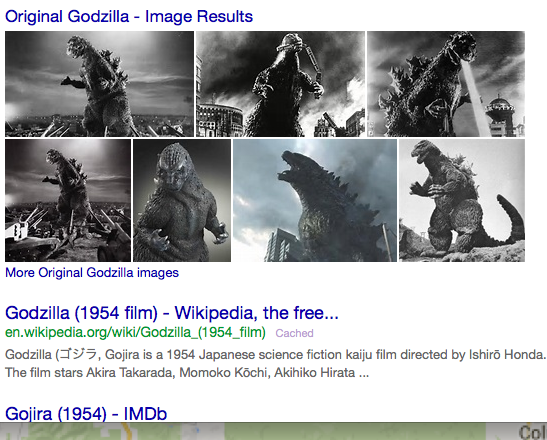Open thumbnail of Godzilla breathing an atomic ray
Screen dimensions: 547x440
pyautogui.click(x=446, y=84)
